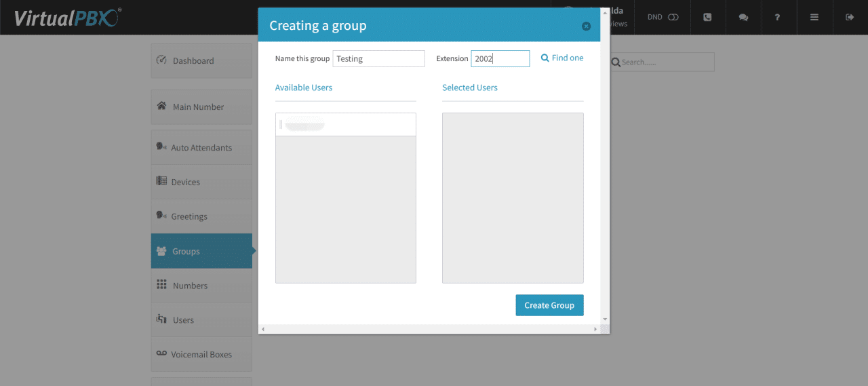Toggle the DND switch
The image size is (868, 386).
pyautogui.click(x=673, y=17)
